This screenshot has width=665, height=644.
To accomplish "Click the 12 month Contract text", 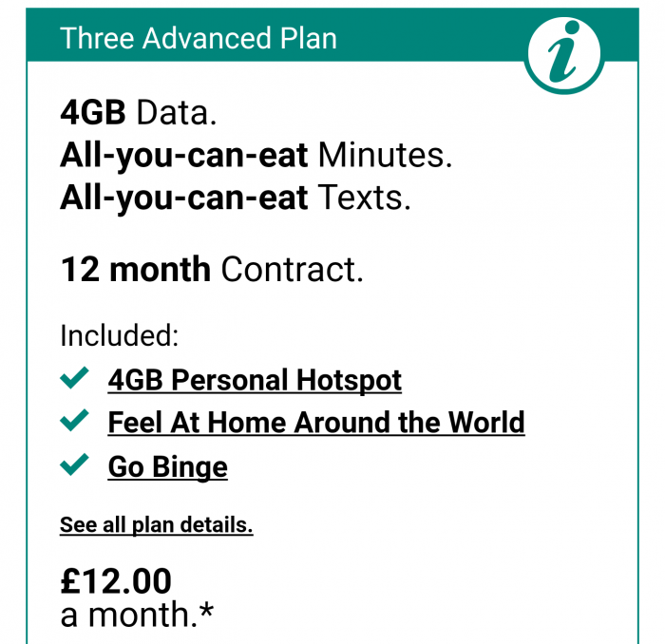I will 212,269.
